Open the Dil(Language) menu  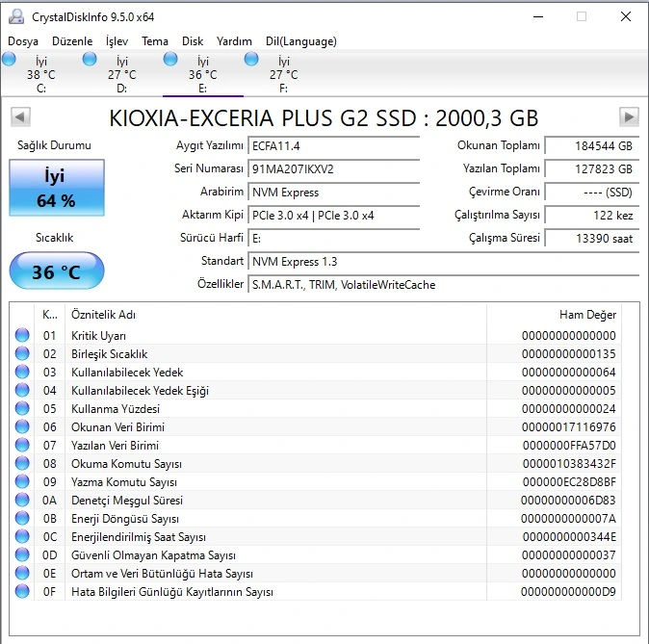click(x=300, y=41)
